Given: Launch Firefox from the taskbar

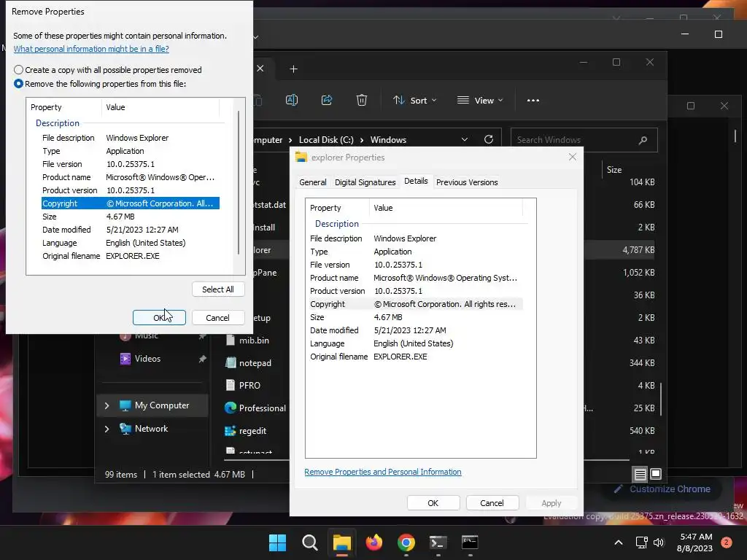Looking at the screenshot, I should pos(374,542).
